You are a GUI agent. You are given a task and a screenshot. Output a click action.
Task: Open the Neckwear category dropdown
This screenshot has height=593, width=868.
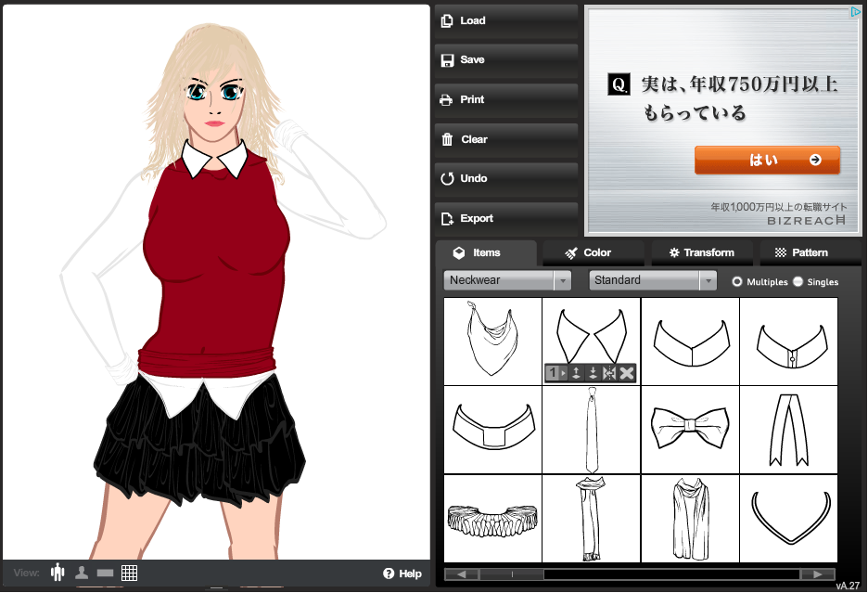coord(507,280)
